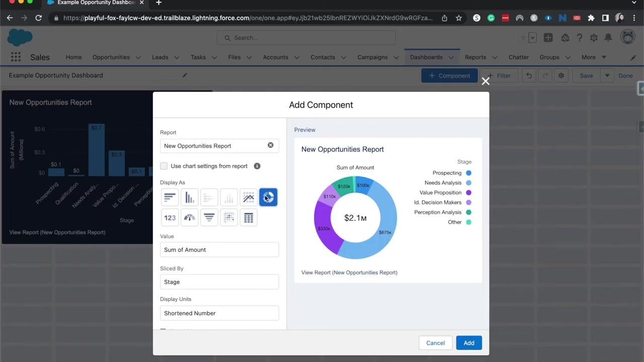Select the vertical bar chart display type
644x362 pixels.
190,198
